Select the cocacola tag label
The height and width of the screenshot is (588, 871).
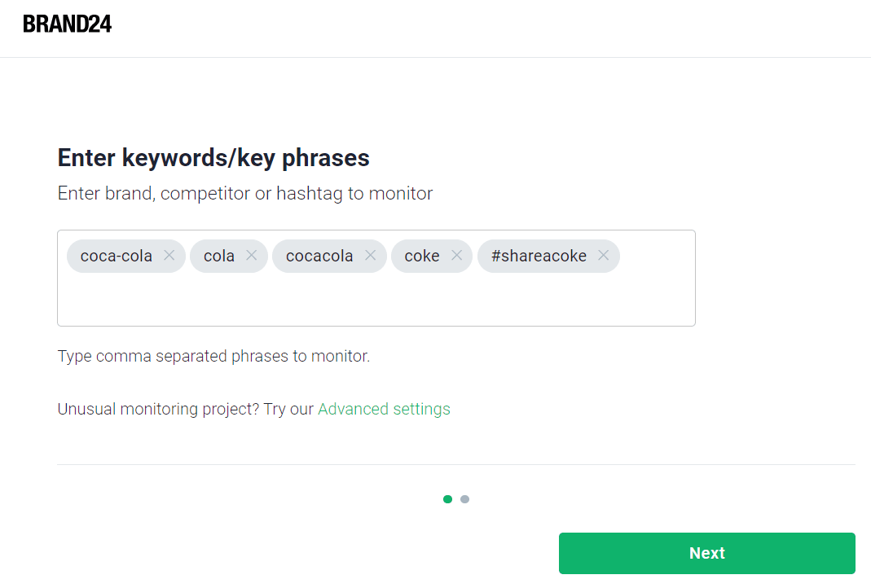pyautogui.click(x=319, y=256)
